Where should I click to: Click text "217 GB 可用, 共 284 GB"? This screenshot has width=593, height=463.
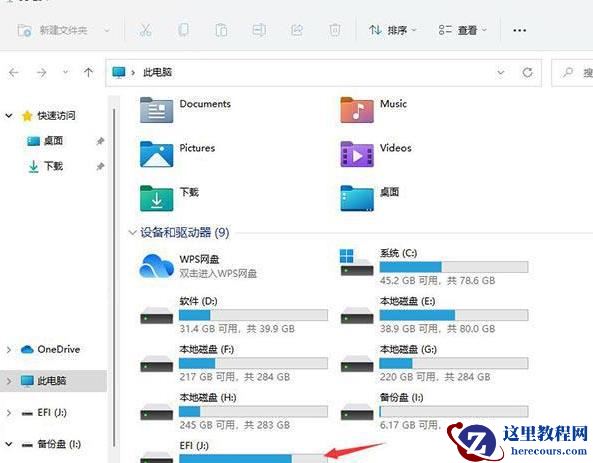(235, 377)
